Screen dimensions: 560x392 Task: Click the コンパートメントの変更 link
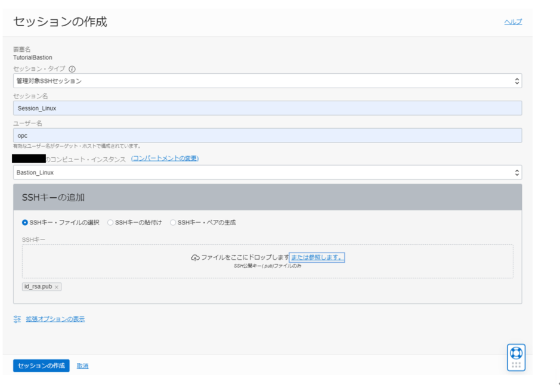[x=165, y=158]
